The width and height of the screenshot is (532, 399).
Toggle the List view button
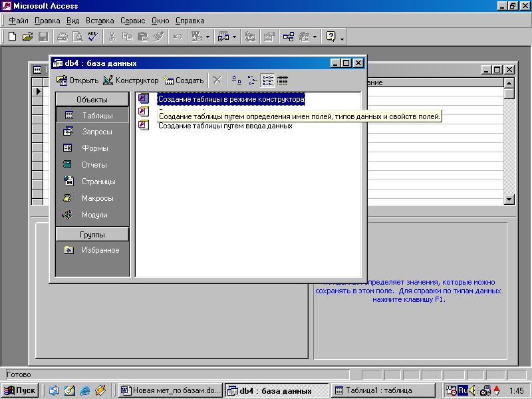(x=268, y=80)
